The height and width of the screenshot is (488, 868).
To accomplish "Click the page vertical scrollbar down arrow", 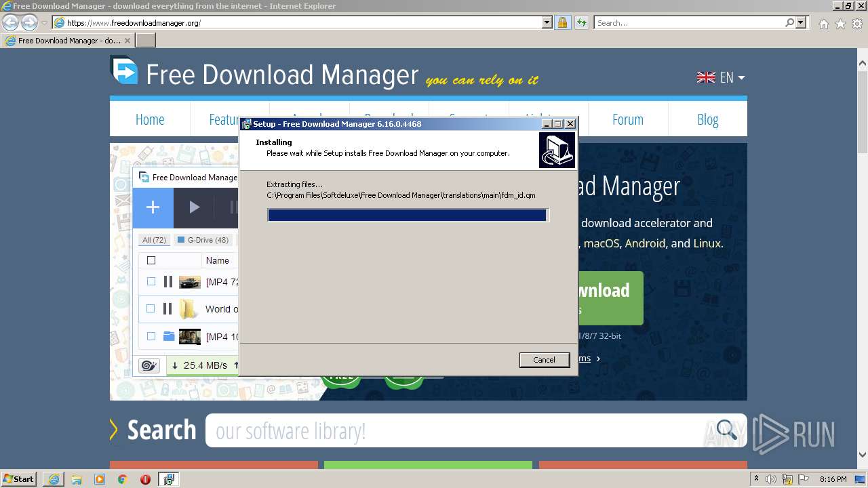I will 863,455.
